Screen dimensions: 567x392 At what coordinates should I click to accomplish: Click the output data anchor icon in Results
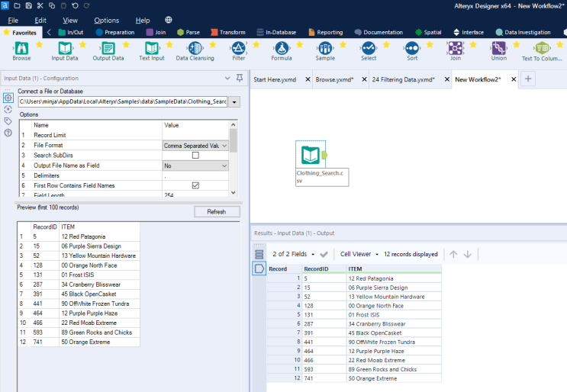tap(259, 268)
